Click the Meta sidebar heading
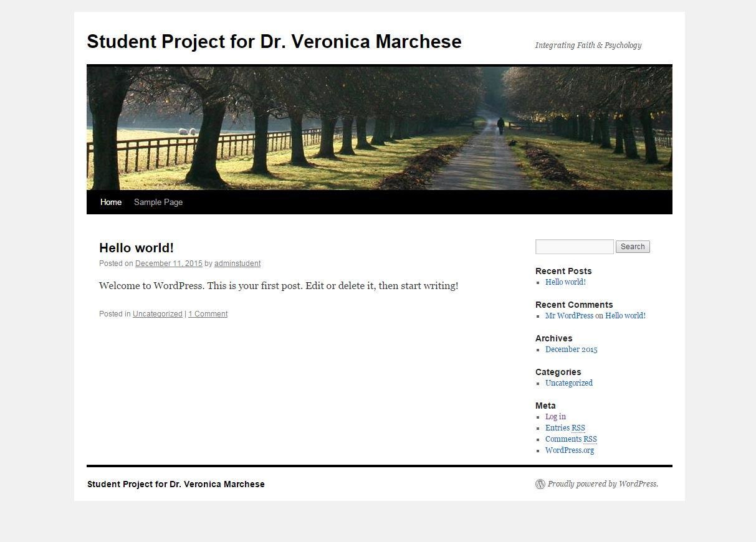The image size is (756, 542). click(x=545, y=406)
